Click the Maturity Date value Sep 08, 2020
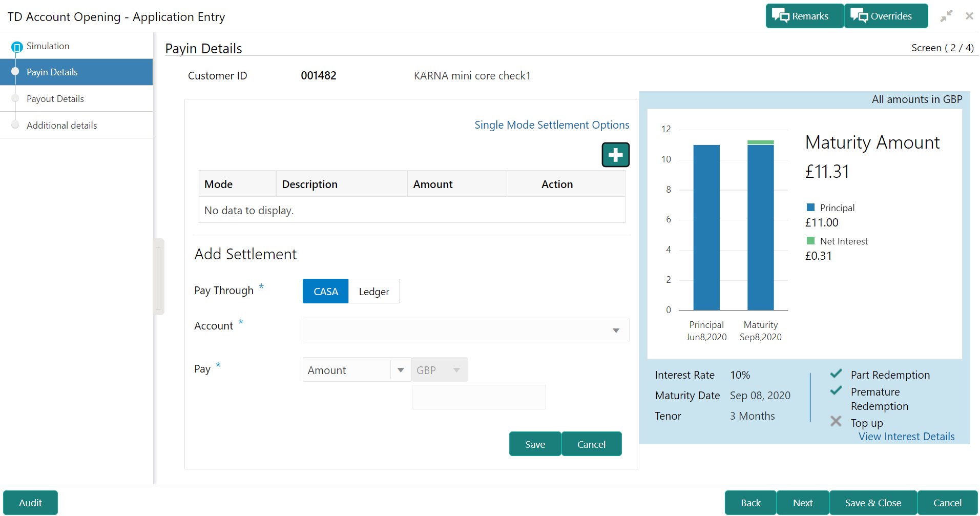980x516 pixels. [x=760, y=396]
